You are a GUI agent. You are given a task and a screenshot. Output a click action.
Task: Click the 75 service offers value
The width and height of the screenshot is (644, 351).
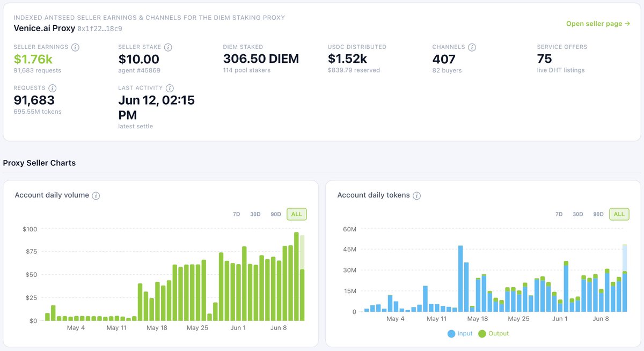point(544,59)
